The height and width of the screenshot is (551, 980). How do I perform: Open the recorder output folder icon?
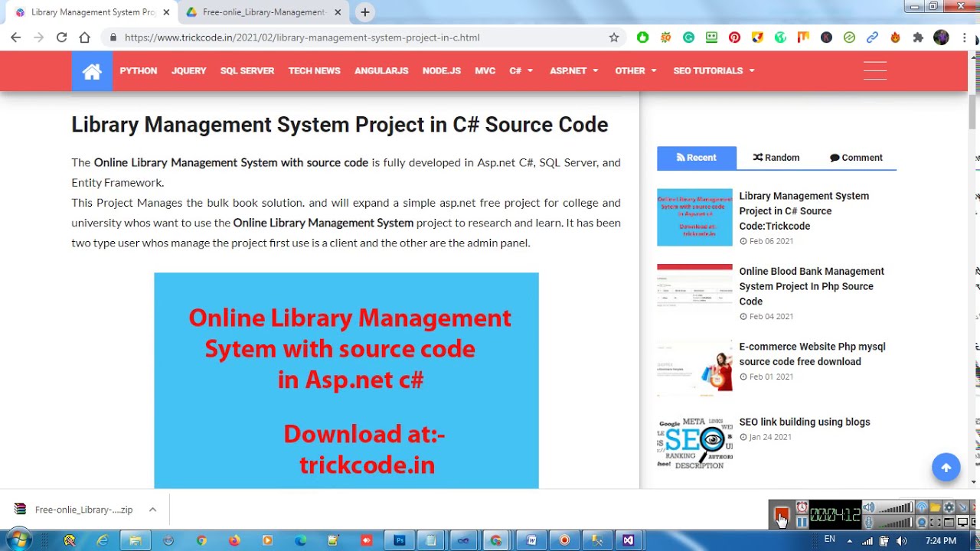(935, 507)
